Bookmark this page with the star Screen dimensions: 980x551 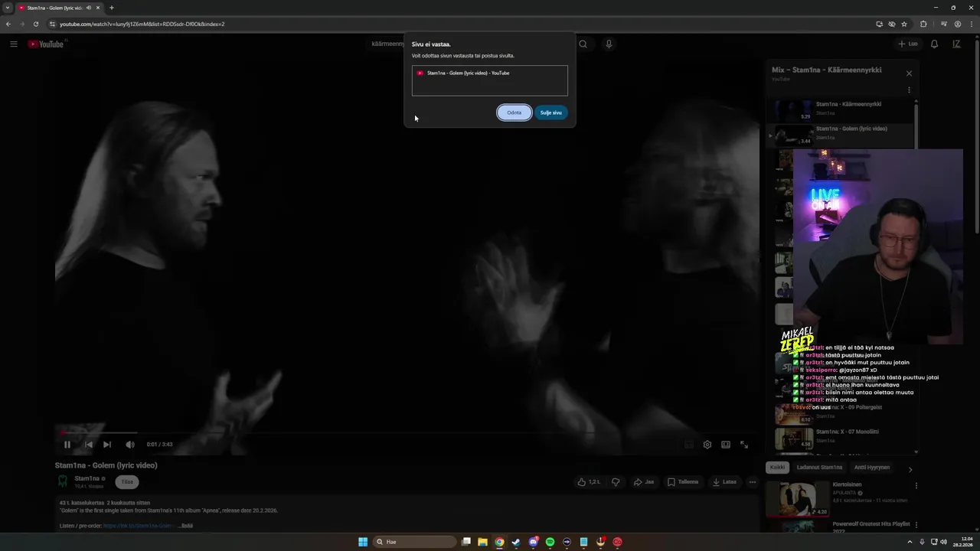coord(904,24)
